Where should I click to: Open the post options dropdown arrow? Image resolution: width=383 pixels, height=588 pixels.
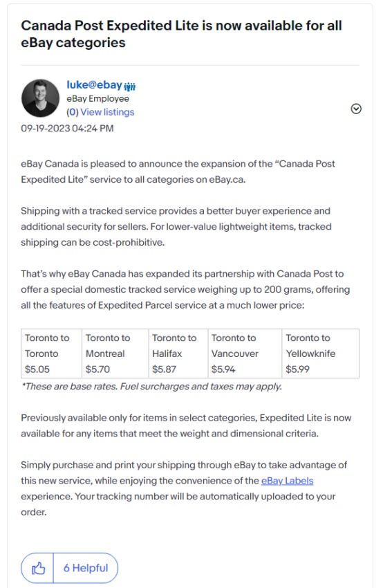(356, 109)
